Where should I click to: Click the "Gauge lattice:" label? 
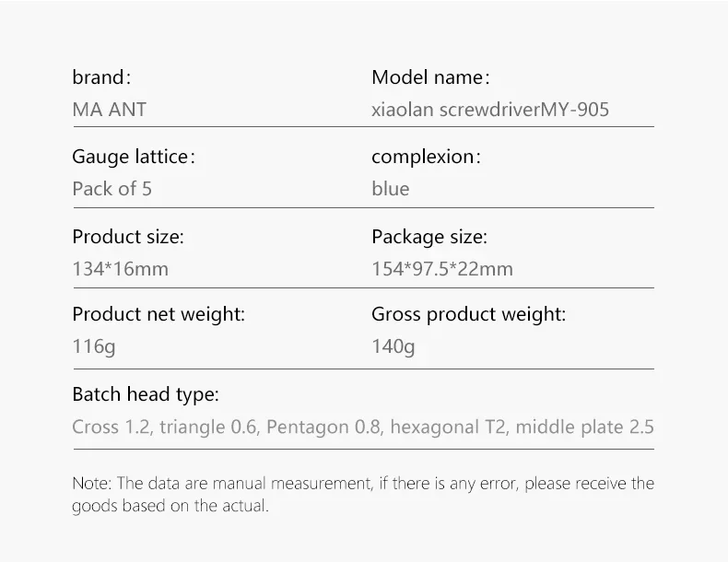point(134,157)
